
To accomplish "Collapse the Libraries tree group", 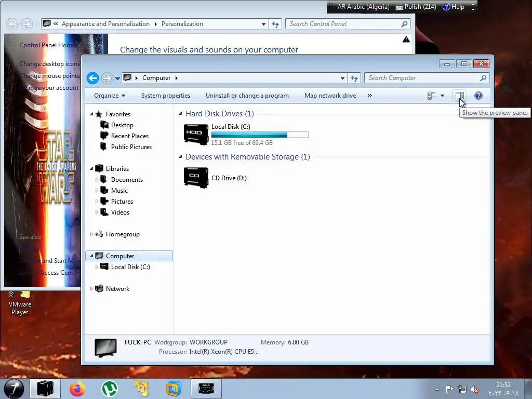I will [x=91, y=169].
